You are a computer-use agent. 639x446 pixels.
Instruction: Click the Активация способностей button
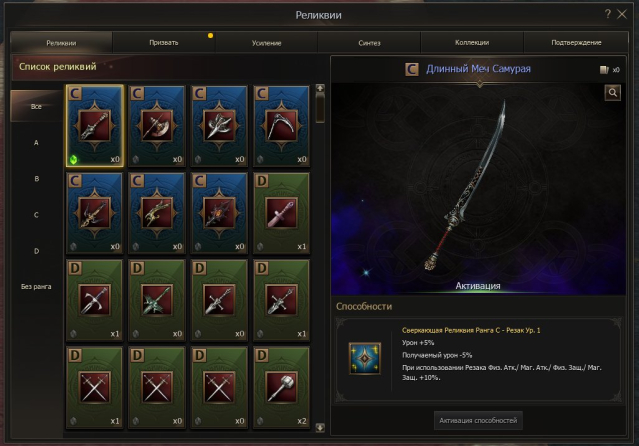478,420
